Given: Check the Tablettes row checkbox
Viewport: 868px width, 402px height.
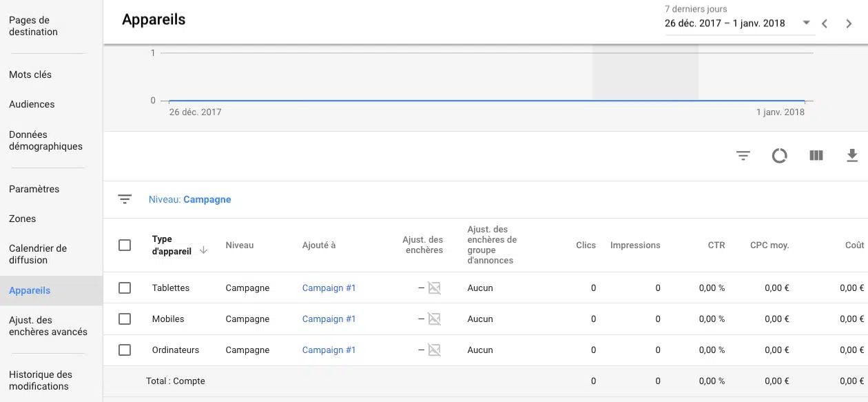Looking at the screenshot, I should pyautogui.click(x=125, y=288).
